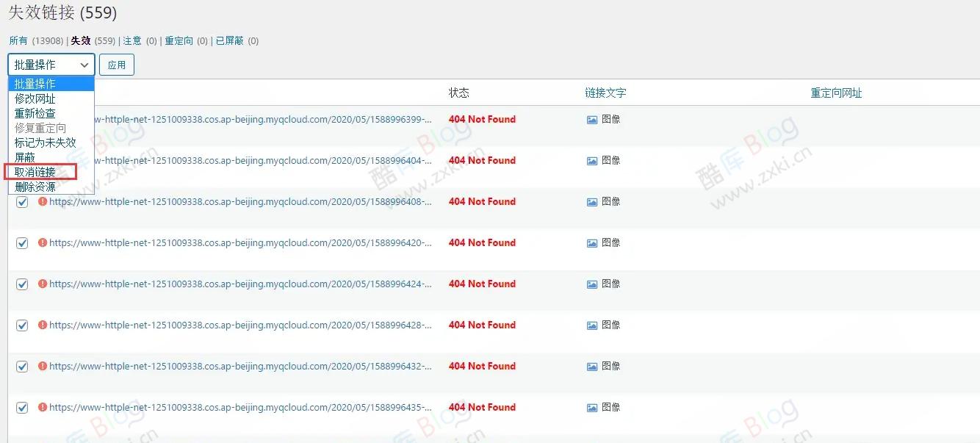
Task: Open the 所有 (13908) filter link
Action: [36, 41]
